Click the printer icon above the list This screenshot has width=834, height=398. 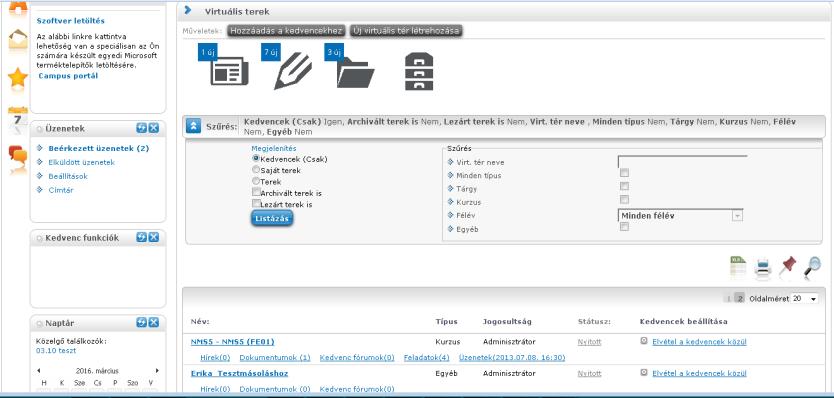click(x=763, y=269)
